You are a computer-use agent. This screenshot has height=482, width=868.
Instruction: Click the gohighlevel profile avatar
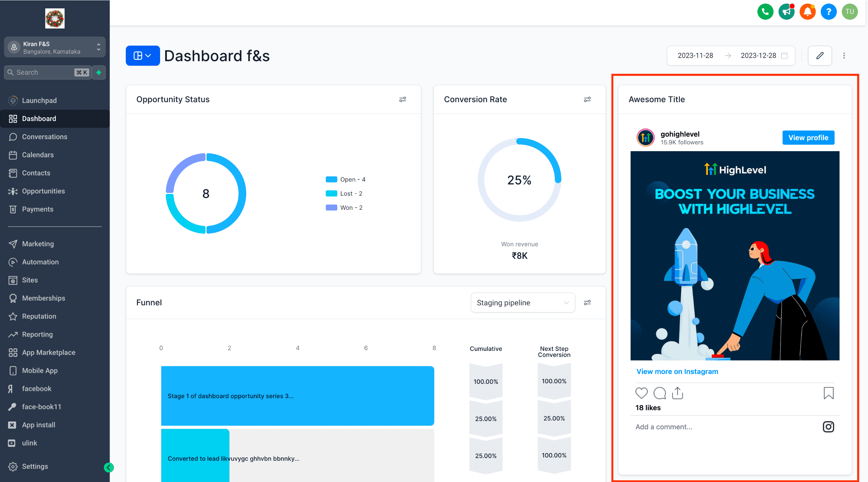645,138
